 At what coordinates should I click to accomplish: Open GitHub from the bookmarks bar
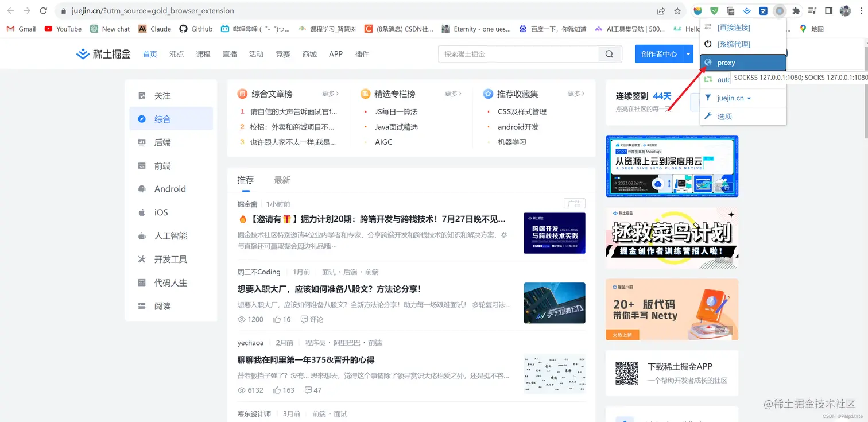click(x=196, y=29)
